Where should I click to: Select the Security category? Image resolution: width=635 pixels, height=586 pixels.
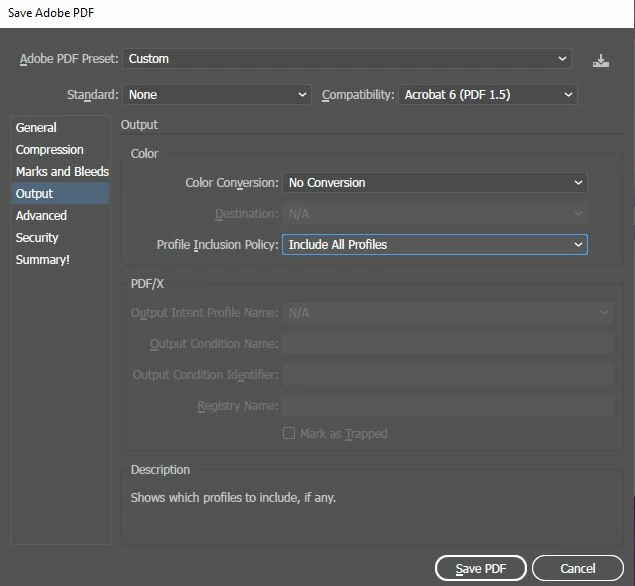60,238
